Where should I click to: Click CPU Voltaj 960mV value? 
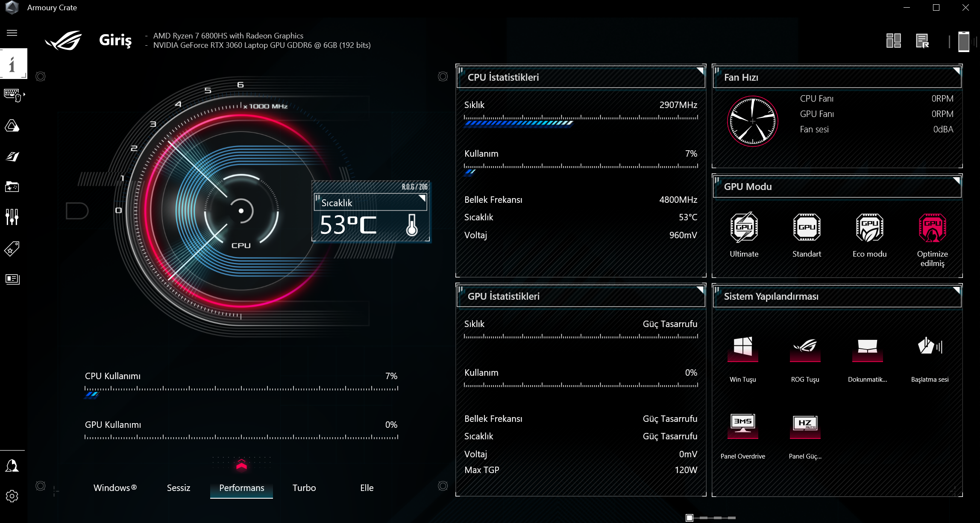click(x=683, y=235)
